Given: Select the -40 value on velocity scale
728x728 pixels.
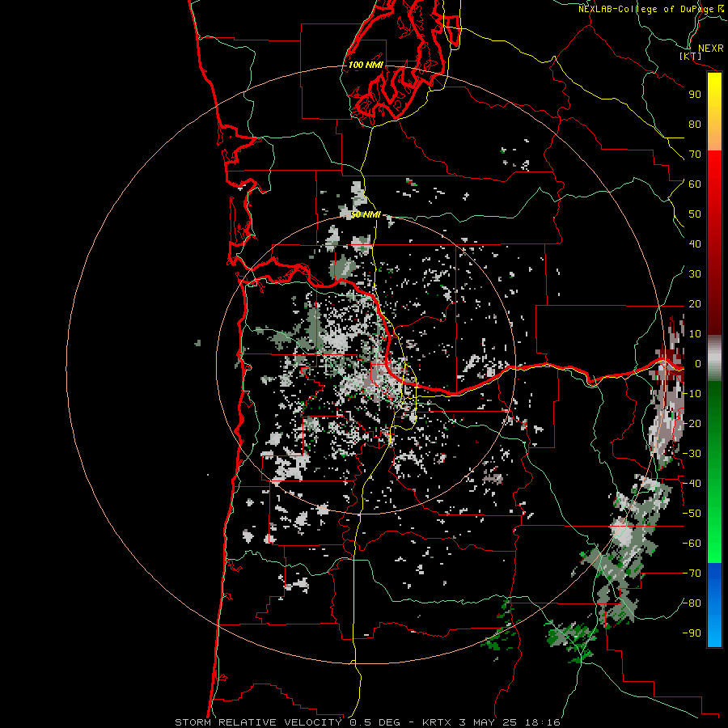Looking at the screenshot, I should tap(692, 484).
